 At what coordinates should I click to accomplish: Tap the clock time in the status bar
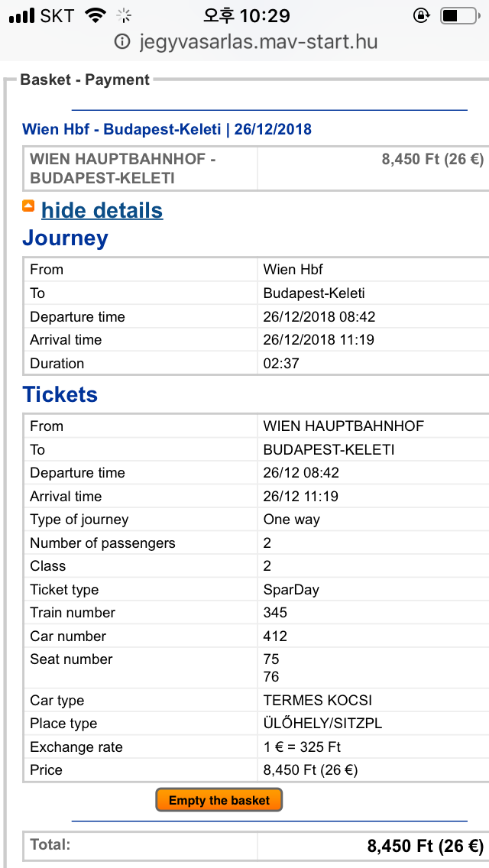(x=247, y=16)
